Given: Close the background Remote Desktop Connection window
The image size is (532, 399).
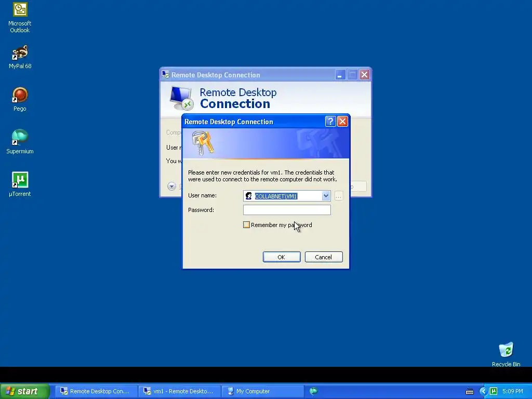Looking at the screenshot, I should (x=364, y=75).
